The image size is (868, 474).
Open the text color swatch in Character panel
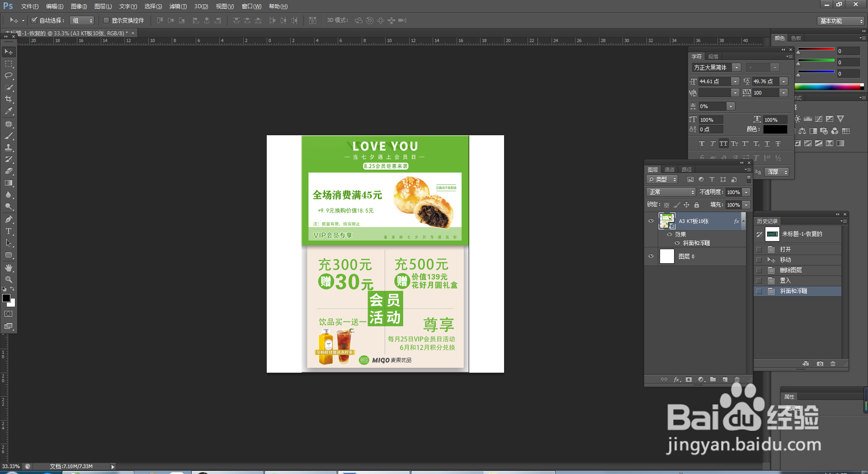pos(775,129)
